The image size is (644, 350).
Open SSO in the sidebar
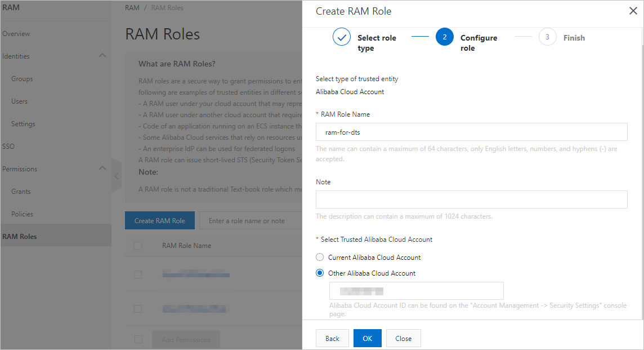[8, 147]
